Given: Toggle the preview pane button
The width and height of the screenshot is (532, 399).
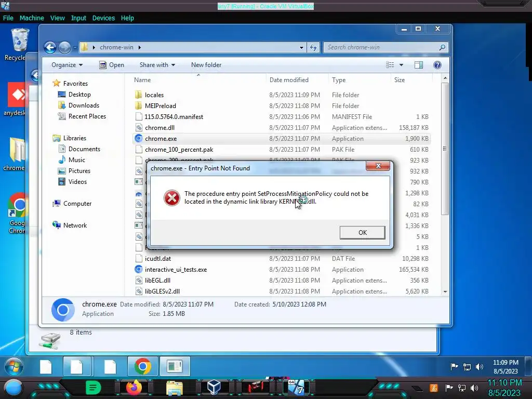Looking at the screenshot, I should [419, 65].
